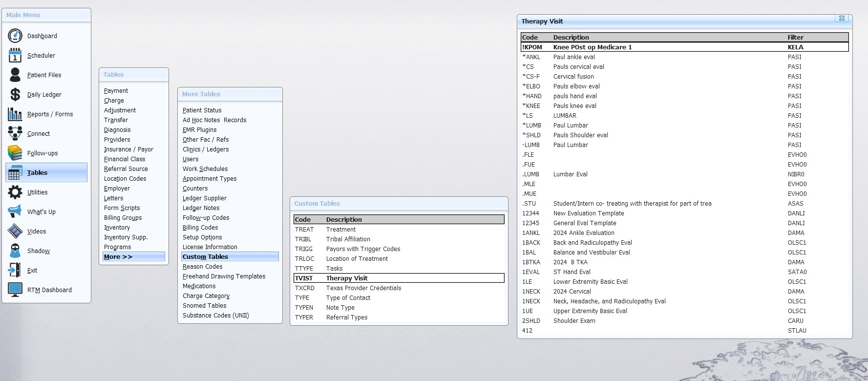Close the Therapy Visit window
The width and height of the screenshot is (868, 381).
(842, 18)
